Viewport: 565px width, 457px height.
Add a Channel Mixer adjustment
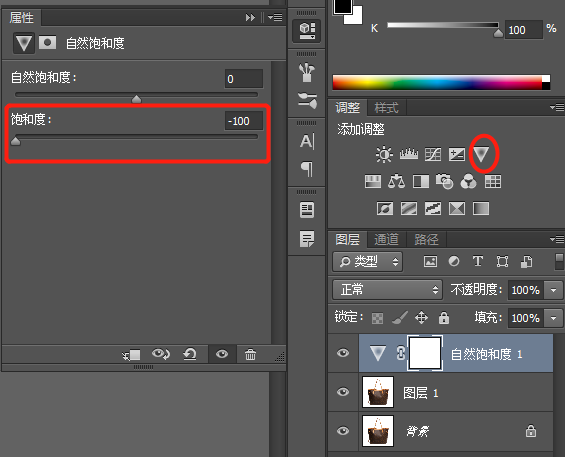click(x=468, y=181)
